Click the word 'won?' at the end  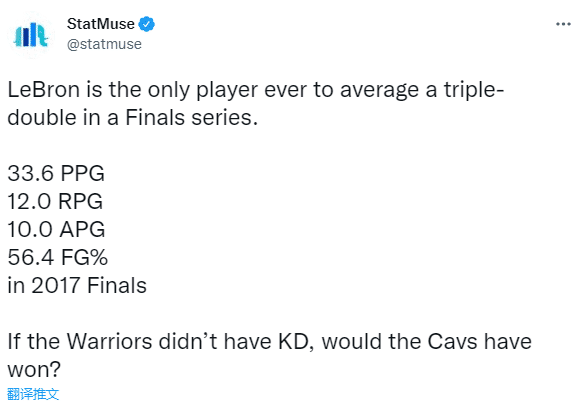pos(34,370)
